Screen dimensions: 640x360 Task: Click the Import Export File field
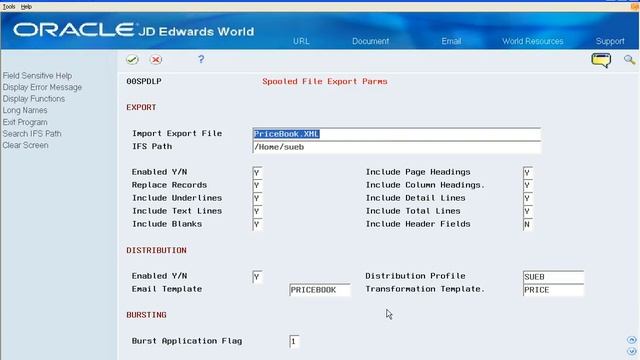(x=396, y=134)
